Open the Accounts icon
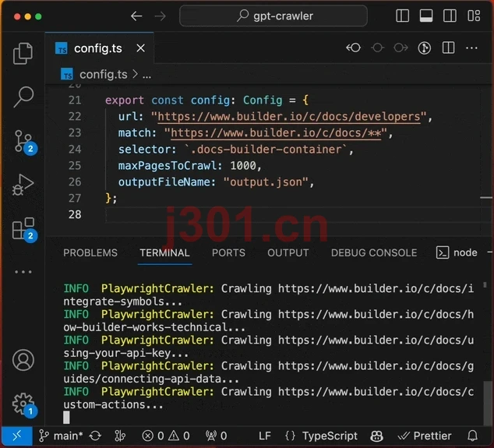The height and width of the screenshot is (448, 494). [x=23, y=360]
